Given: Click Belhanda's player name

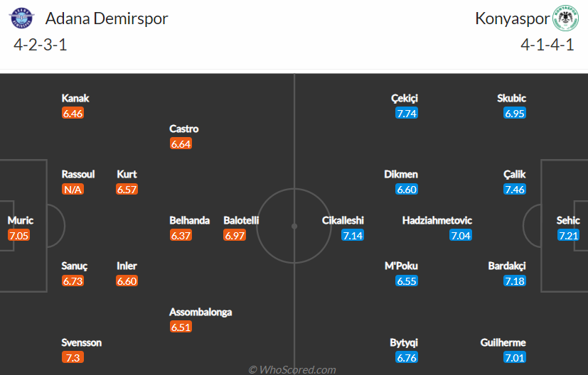Looking at the screenshot, I should pos(189,220).
